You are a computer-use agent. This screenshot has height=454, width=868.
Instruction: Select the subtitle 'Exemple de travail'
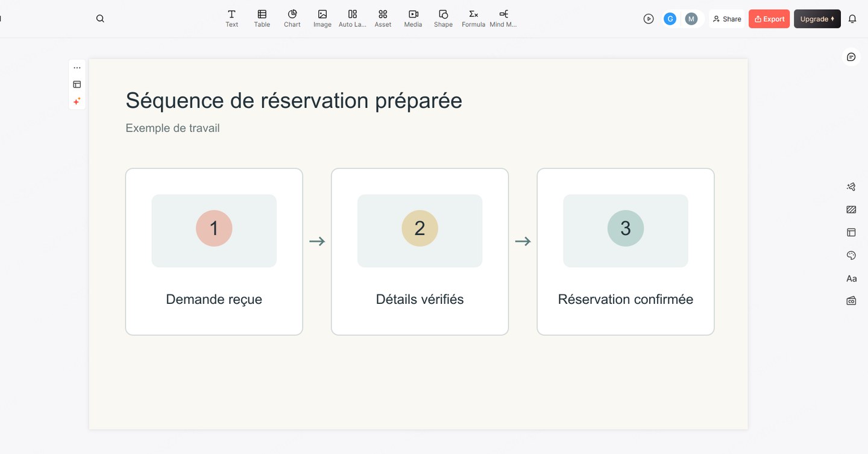pos(172,128)
